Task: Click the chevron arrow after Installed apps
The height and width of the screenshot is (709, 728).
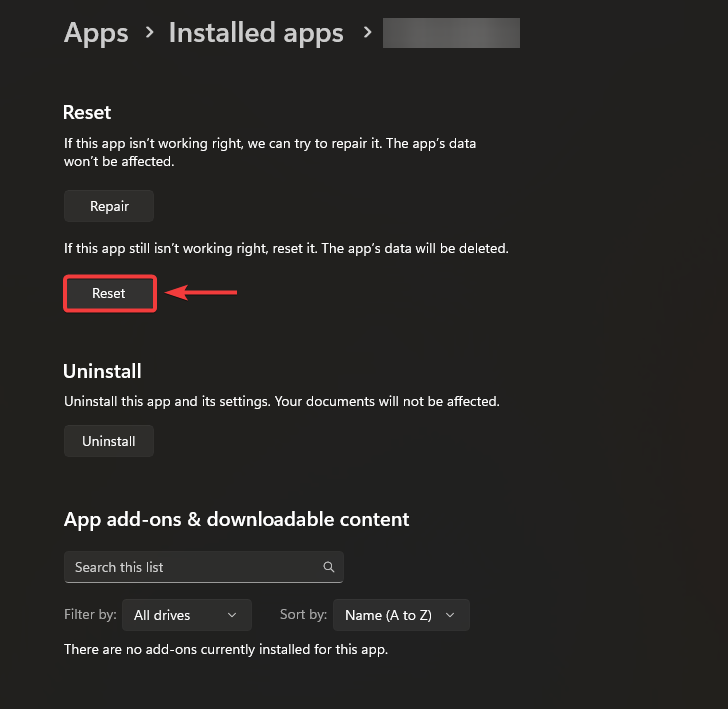Action: click(367, 32)
